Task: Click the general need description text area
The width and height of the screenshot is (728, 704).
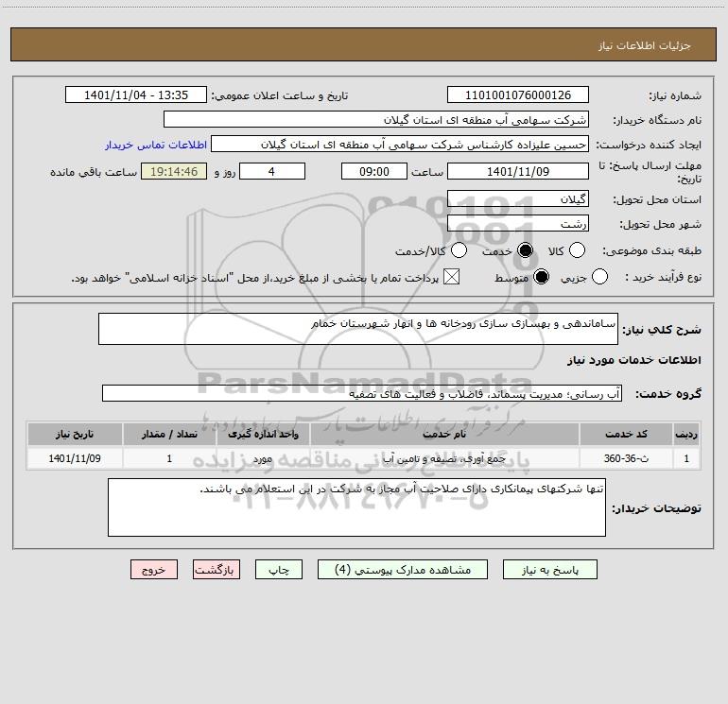Action: tap(358, 329)
